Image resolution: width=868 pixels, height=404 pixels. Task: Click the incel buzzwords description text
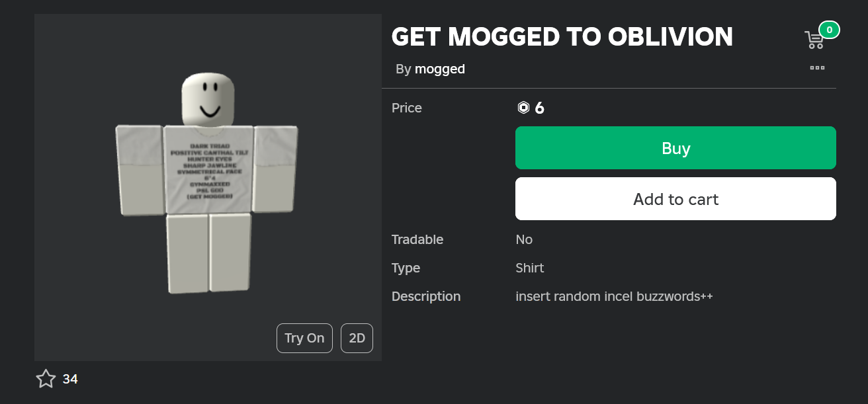[614, 296]
